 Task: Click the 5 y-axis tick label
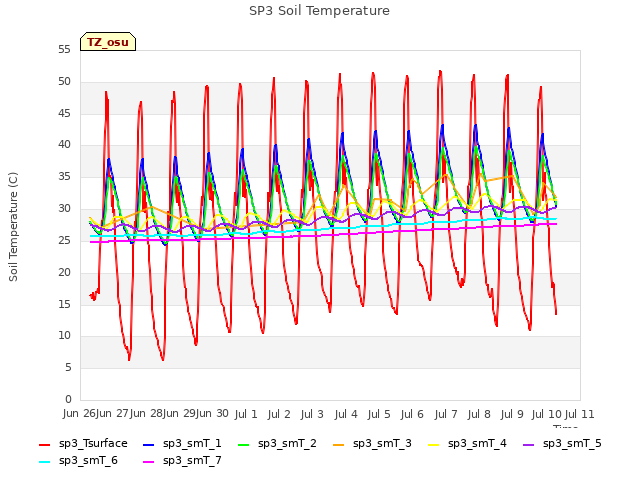pyautogui.click(x=68, y=368)
